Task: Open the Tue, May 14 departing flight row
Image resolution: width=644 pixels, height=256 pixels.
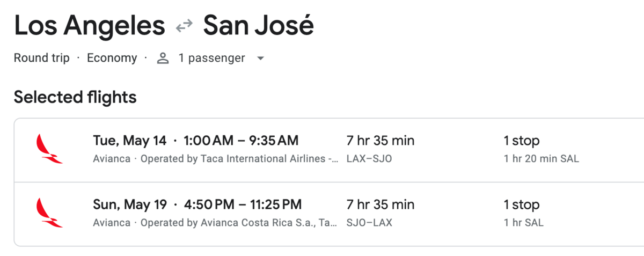Action: 328,150
